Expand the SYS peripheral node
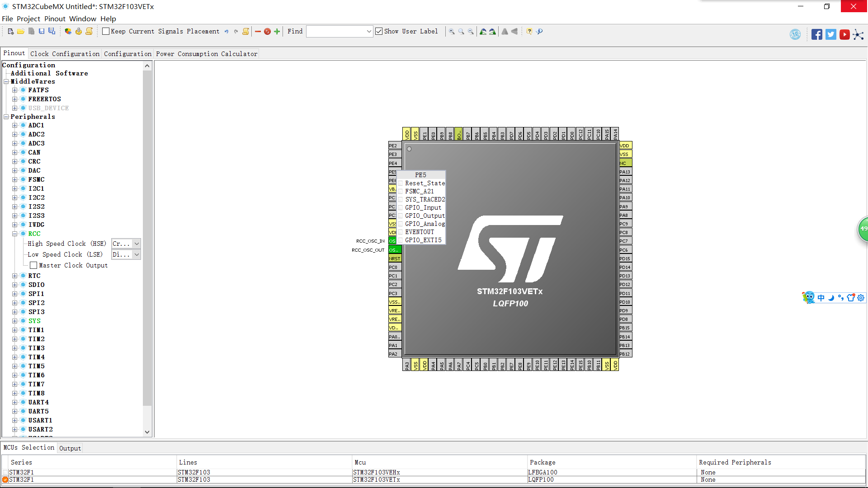Viewport: 868px width, 488px height. pyautogui.click(x=15, y=321)
